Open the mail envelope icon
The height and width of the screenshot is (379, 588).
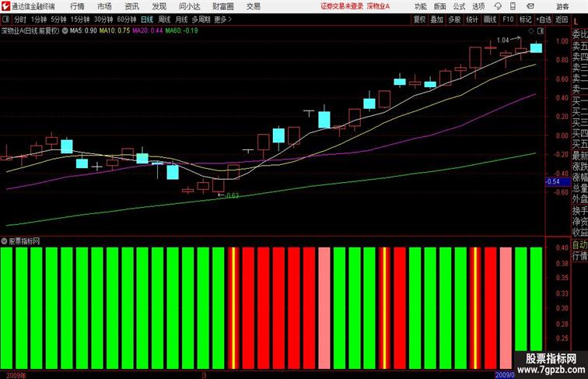click(x=530, y=6)
